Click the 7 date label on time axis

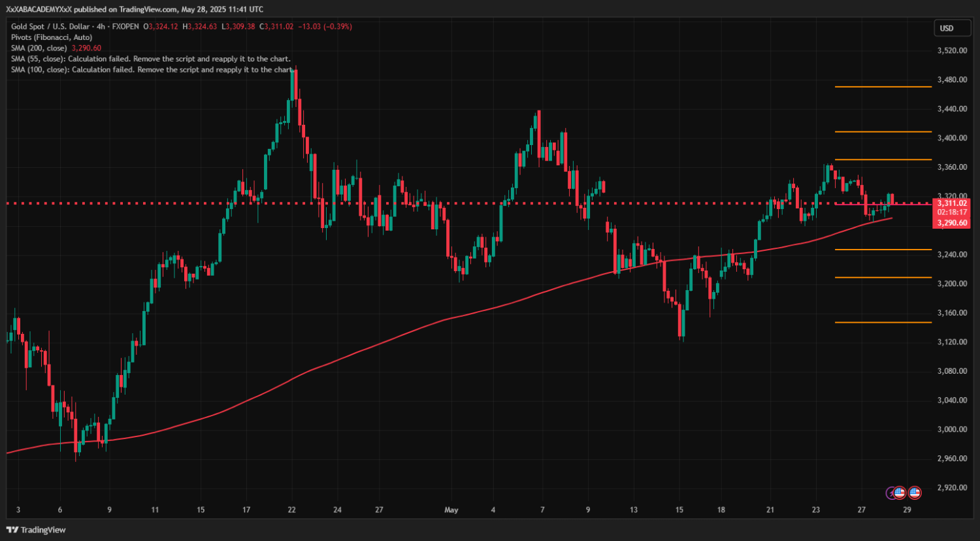[x=542, y=510]
